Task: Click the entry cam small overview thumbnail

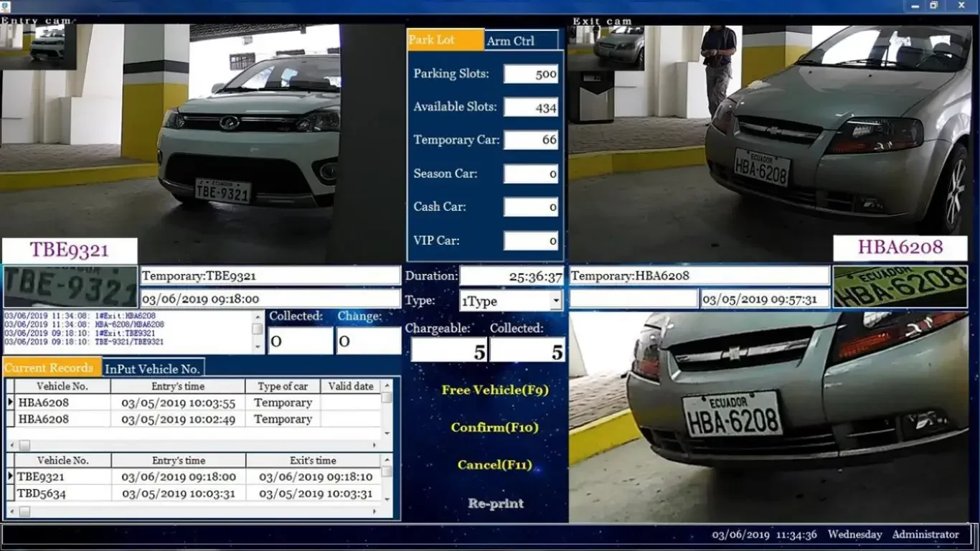Action: pyautogui.click(x=39, y=47)
